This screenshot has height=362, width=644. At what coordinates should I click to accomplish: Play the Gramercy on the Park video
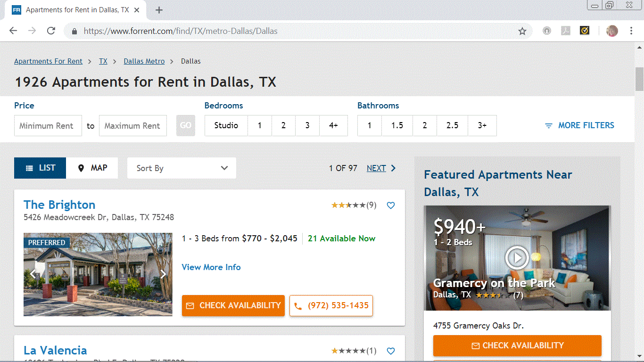point(517,258)
